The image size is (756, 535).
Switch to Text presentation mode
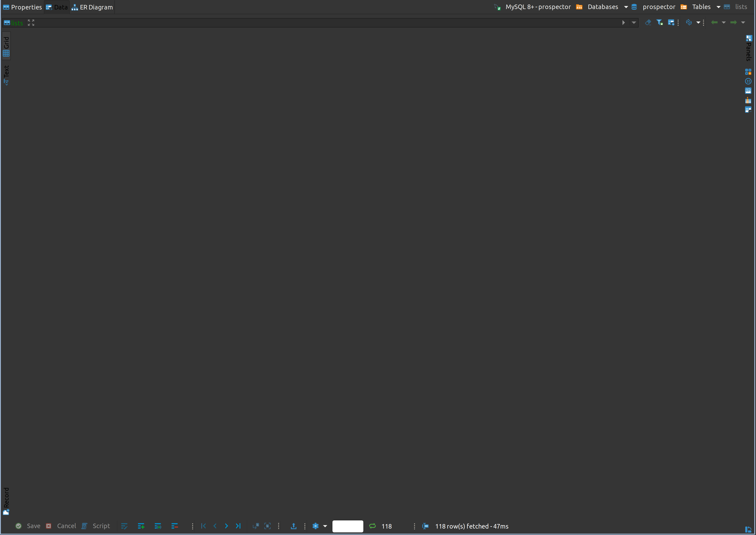point(6,75)
